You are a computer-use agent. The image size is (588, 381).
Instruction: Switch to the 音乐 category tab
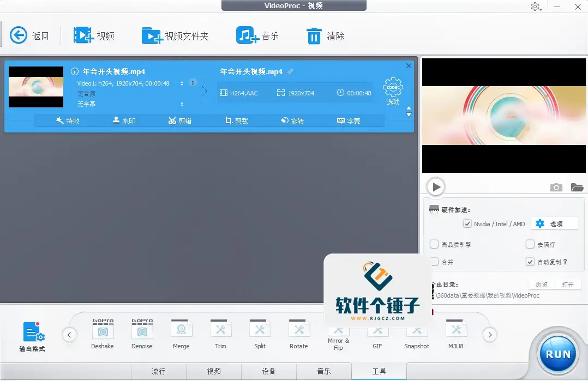point(324,371)
